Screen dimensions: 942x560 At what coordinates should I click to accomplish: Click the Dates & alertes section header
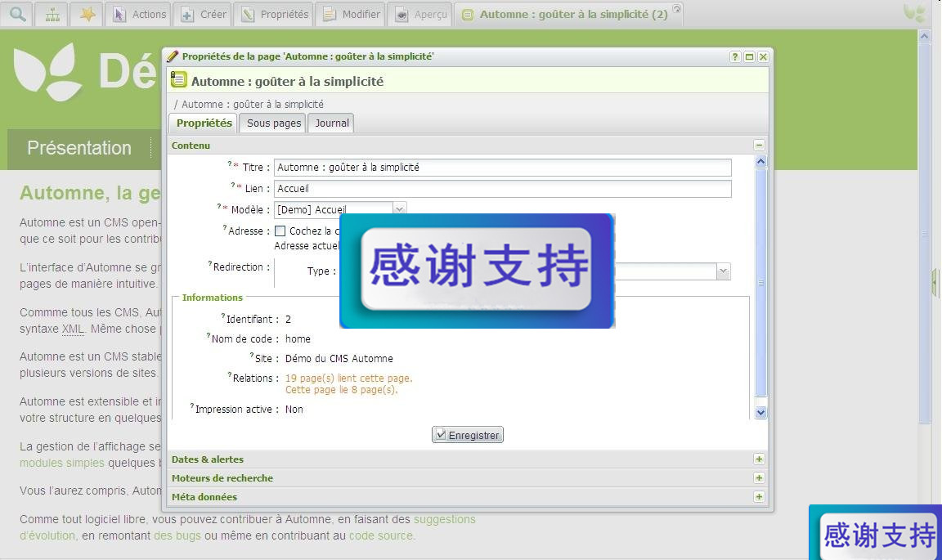pyautogui.click(x=468, y=459)
